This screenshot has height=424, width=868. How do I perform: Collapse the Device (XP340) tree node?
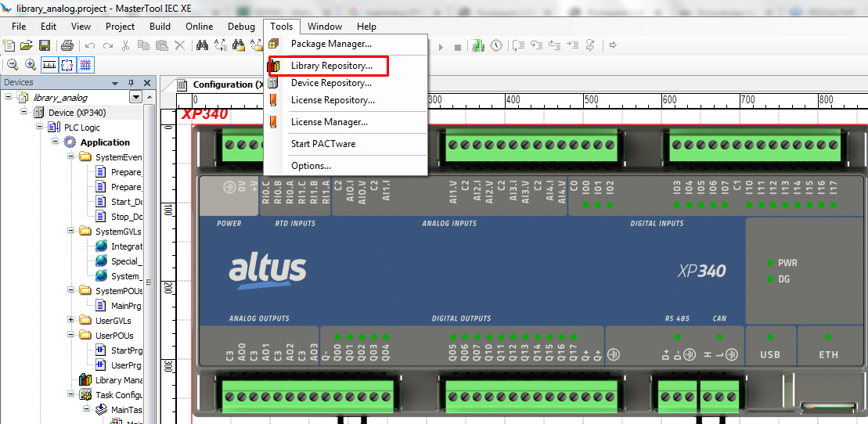coord(23,113)
